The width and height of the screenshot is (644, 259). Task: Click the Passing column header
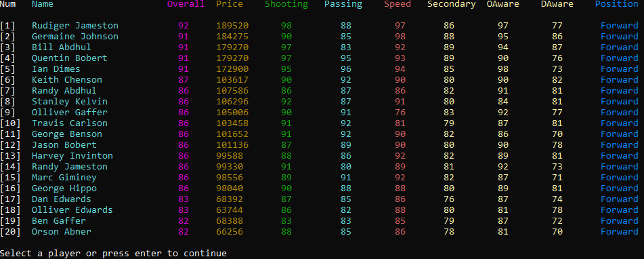(343, 4)
